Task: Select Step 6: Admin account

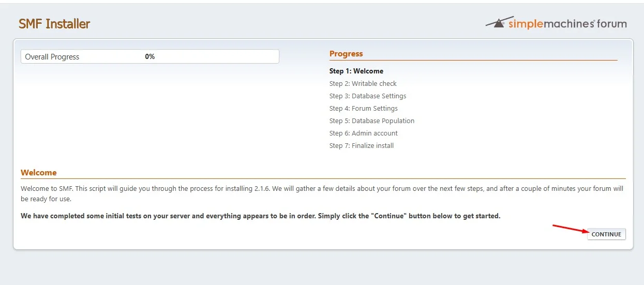Action: 364,133
